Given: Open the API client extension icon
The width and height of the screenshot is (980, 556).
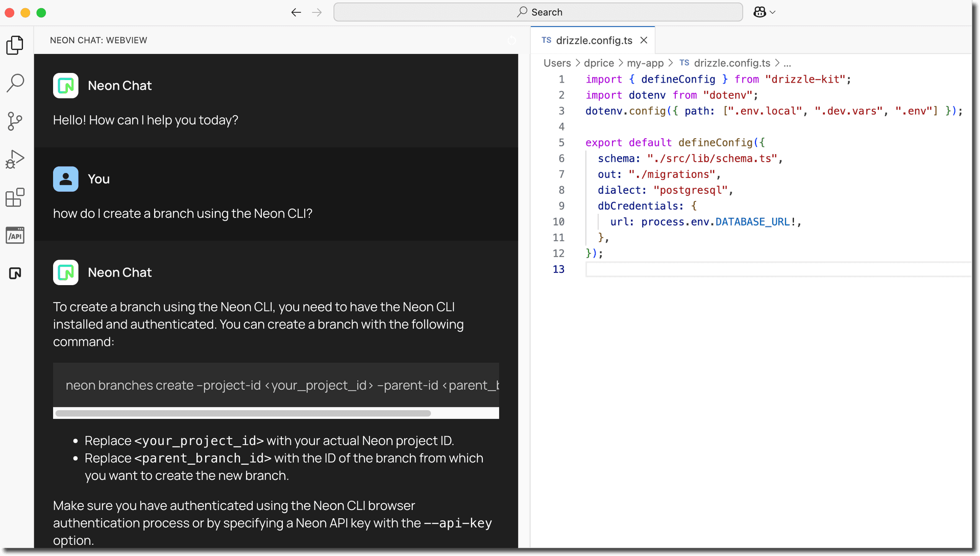Looking at the screenshot, I should (x=15, y=235).
